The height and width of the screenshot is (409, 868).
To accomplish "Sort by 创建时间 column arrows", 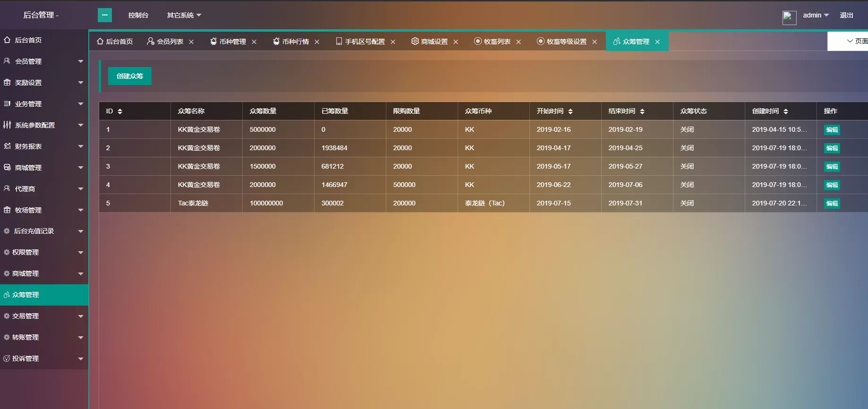I will pos(786,111).
